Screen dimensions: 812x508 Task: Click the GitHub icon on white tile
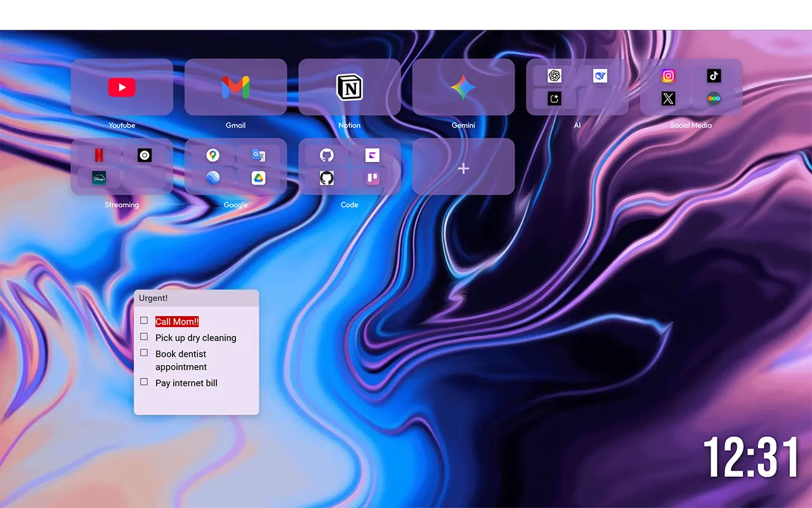327,178
